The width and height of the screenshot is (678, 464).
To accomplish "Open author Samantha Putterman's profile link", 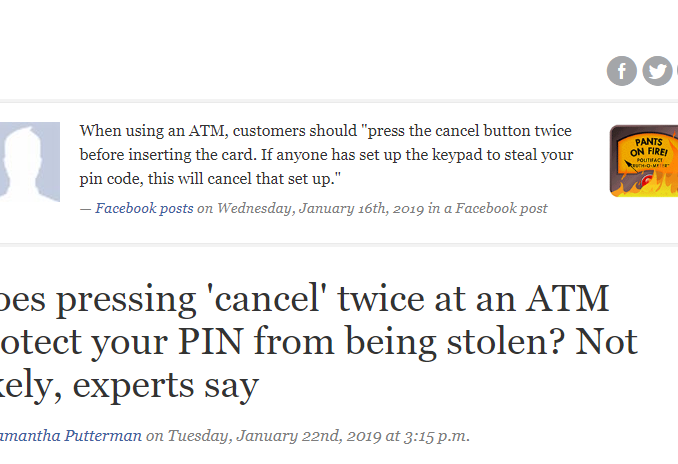I will [x=69, y=435].
